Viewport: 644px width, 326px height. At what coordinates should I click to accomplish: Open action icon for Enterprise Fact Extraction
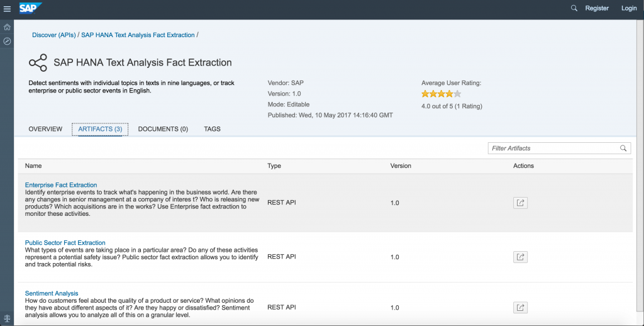point(520,203)
